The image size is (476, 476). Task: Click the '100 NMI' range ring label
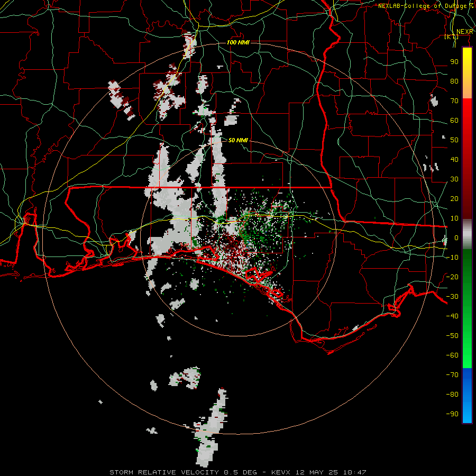pyautogui.click(x=239, y=42)
